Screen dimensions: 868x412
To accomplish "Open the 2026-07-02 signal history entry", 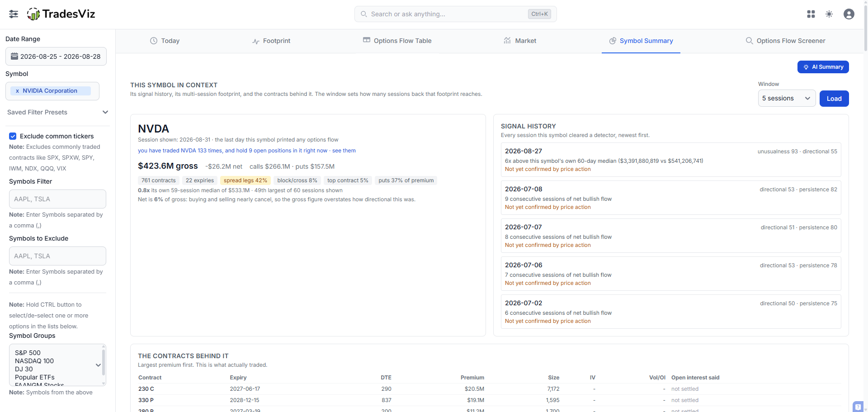I will click(x=671, y=312).
